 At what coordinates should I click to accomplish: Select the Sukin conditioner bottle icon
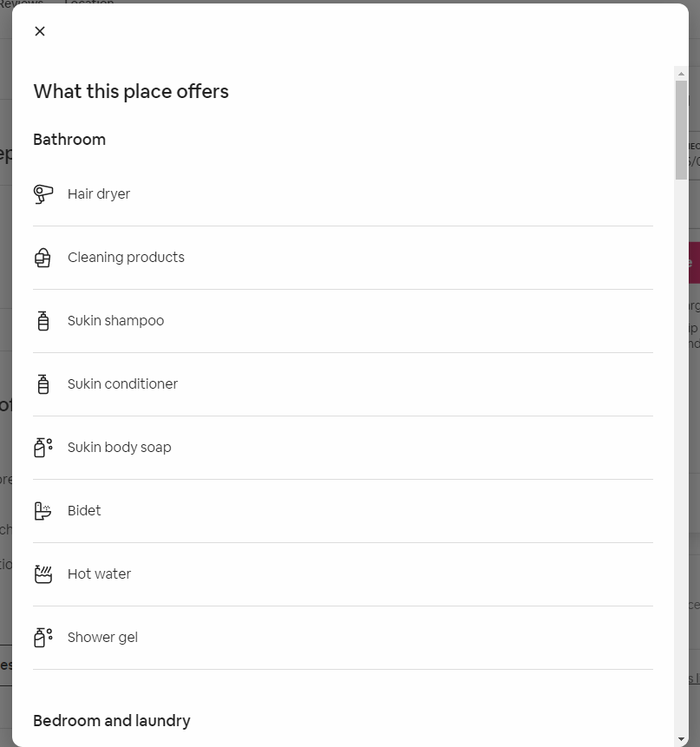pos(43,384)
